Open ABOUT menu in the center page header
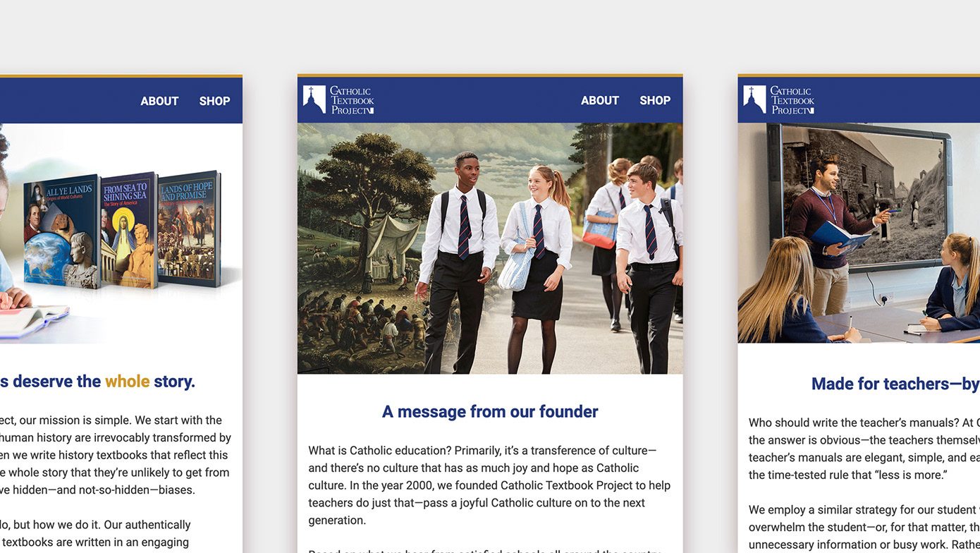 click(600, 100)
